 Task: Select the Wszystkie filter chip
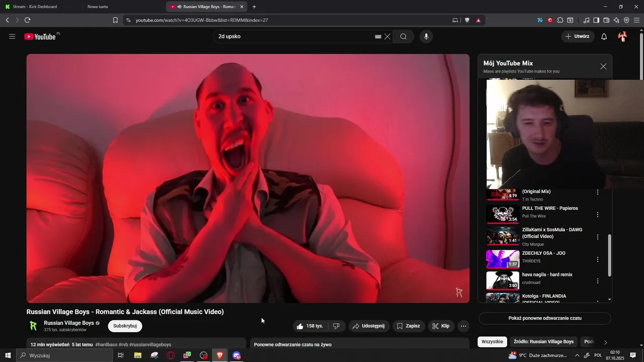pyautogui.click(x=492, y=341)
